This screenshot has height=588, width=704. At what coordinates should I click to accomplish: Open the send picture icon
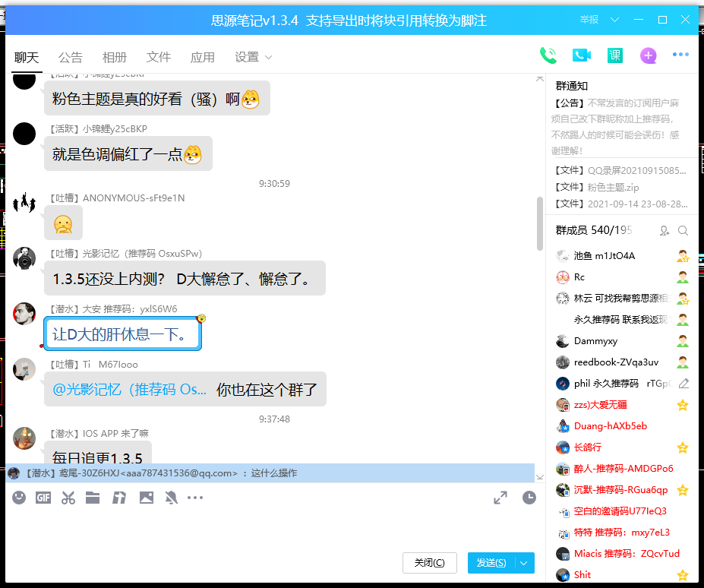click(x=147, y=498)
